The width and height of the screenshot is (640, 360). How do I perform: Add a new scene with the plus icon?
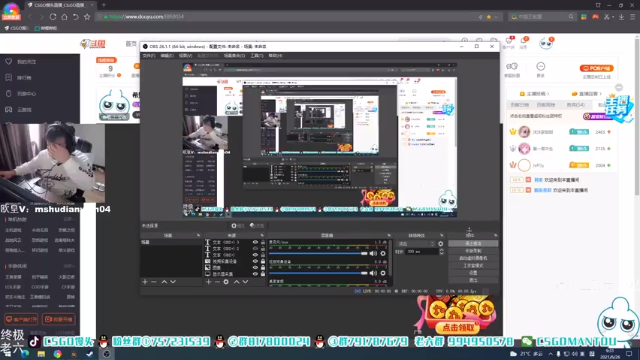[x=145, y=282]
